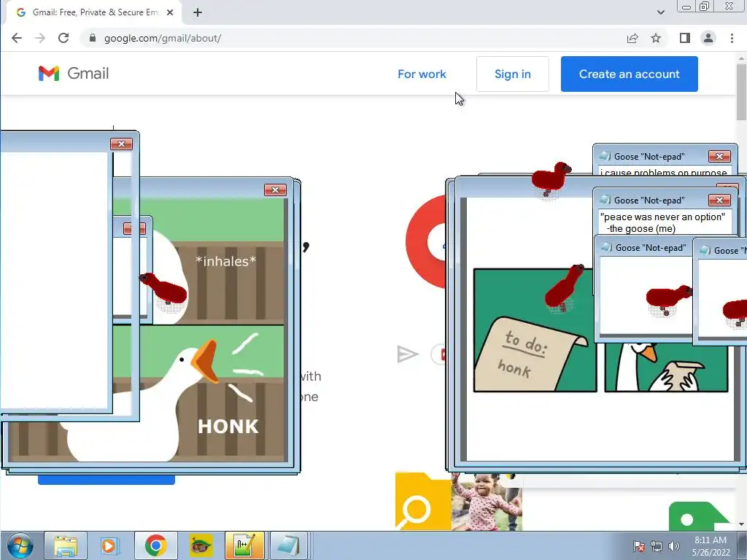Close the "i cause problems" Not-epad window
The width and height of the screenshot is (747, 560).
[x=719, y=156]
